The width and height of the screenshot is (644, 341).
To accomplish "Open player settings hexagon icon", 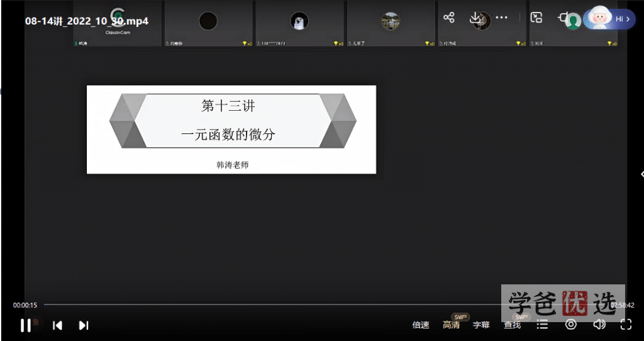I will coord(571,325).
